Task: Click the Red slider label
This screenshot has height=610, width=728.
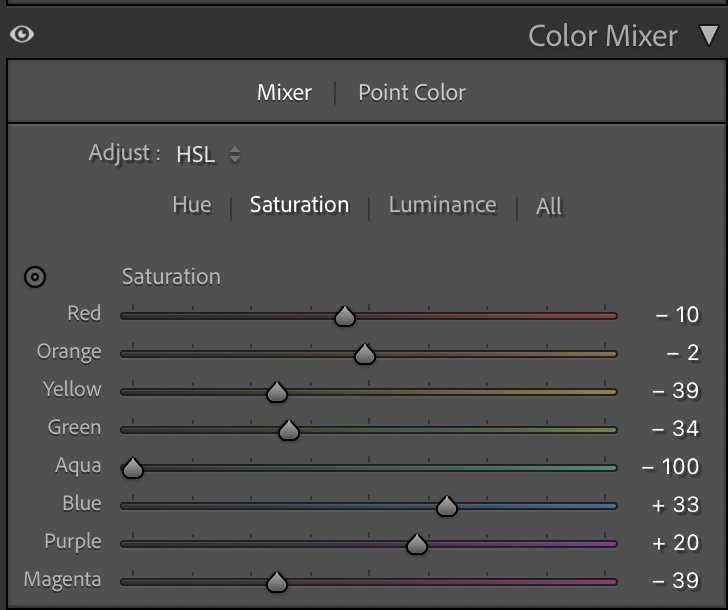Action: (84, 313)
